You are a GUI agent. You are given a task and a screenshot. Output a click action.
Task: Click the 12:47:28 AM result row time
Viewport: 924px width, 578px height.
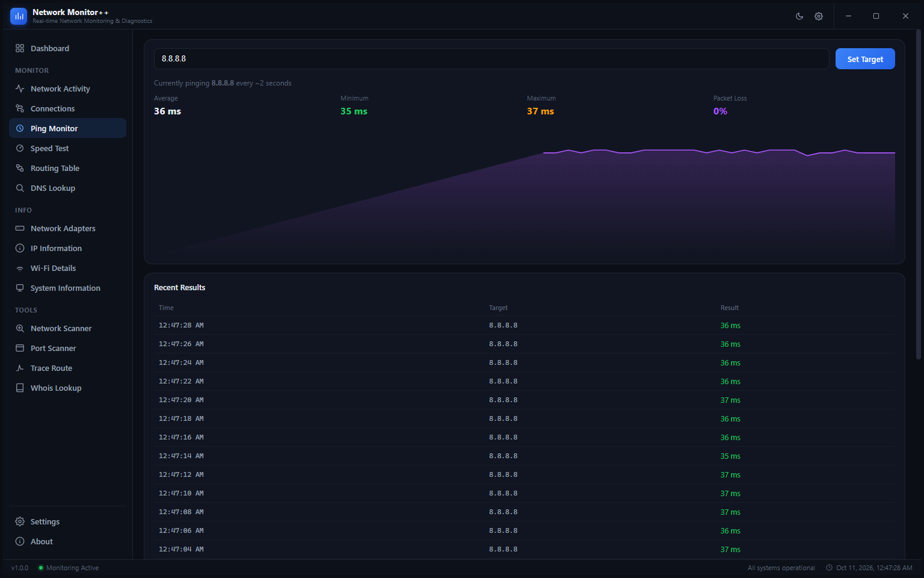[181, 325]
